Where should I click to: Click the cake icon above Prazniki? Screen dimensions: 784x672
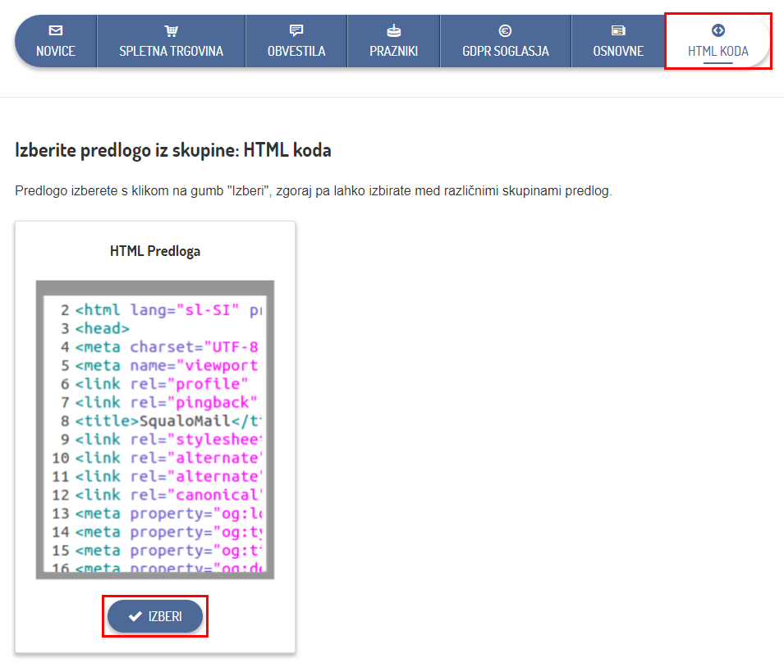[393, 31]
